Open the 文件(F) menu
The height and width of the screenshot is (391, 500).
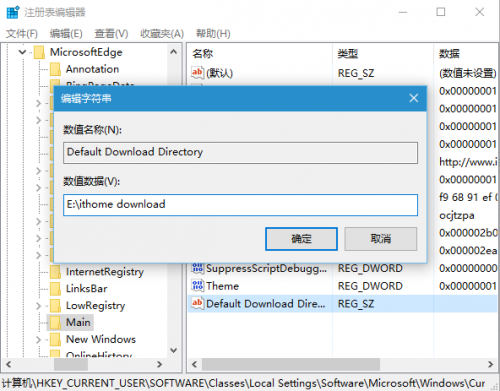[x=22, y=34]
